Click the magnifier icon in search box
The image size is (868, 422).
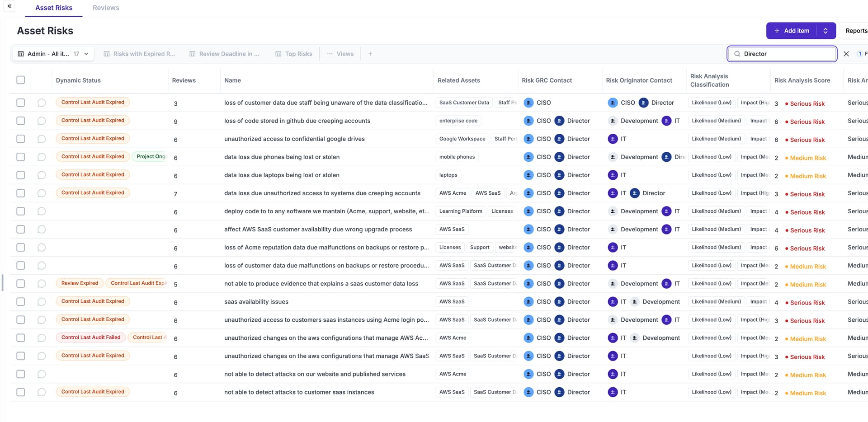(737, 54)
